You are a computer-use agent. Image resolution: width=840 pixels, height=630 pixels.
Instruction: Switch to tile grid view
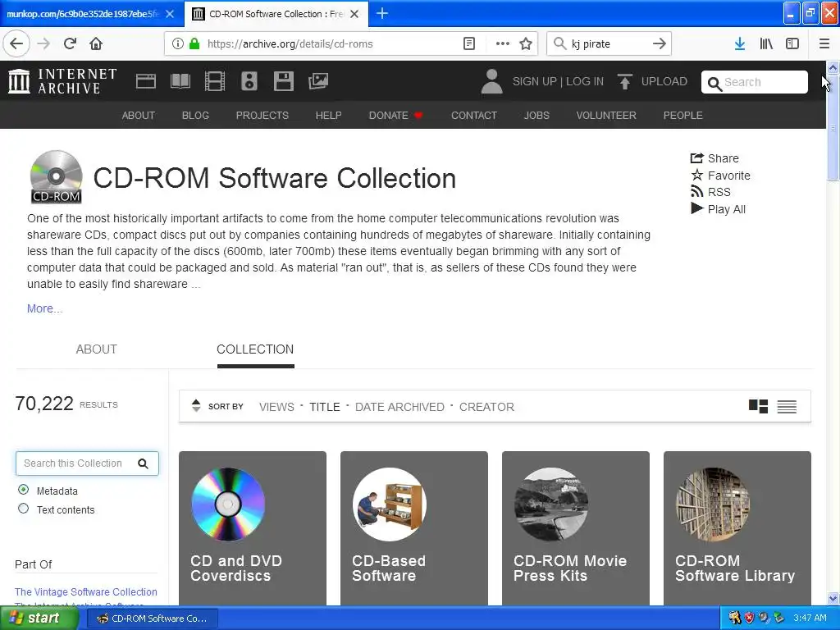758,407
